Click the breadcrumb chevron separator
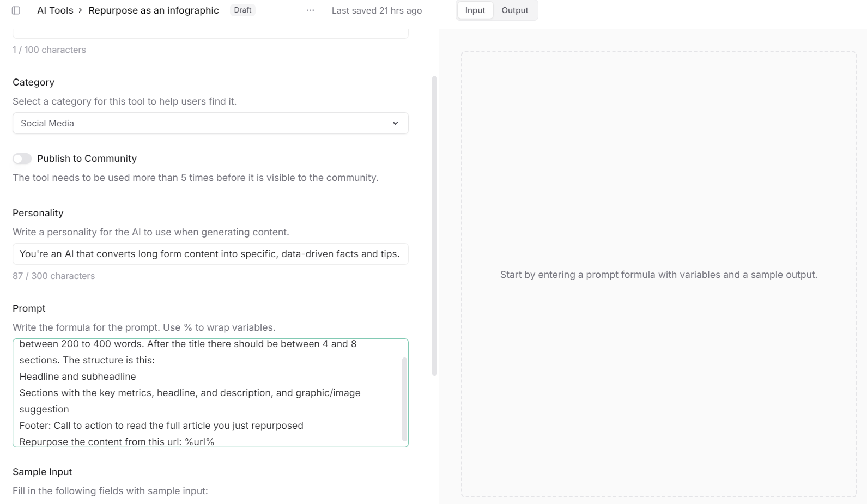867x504 pixels. 80,10
